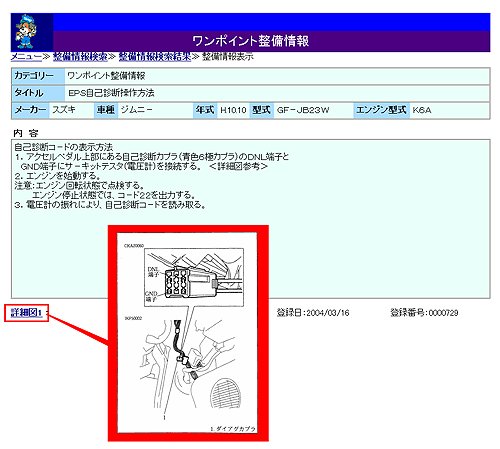Image resolution: width=500 pixels, height=449 pixels.
Task: Click the スズキ maker value
Action: (64, 110)
